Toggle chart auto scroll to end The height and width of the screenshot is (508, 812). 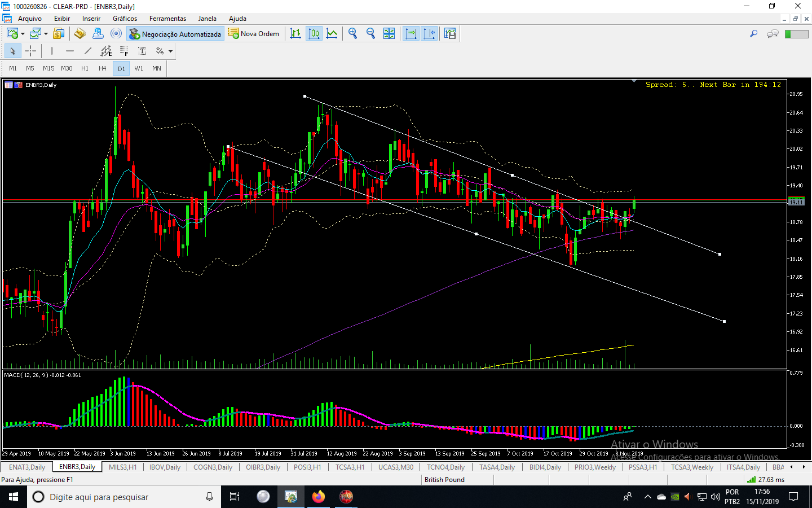click(x=411, y=34)
